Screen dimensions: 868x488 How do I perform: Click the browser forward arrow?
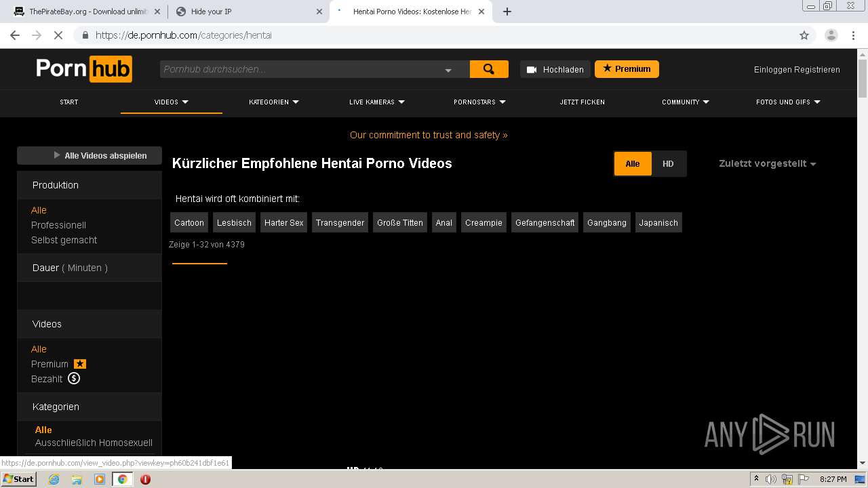[37, 35]
